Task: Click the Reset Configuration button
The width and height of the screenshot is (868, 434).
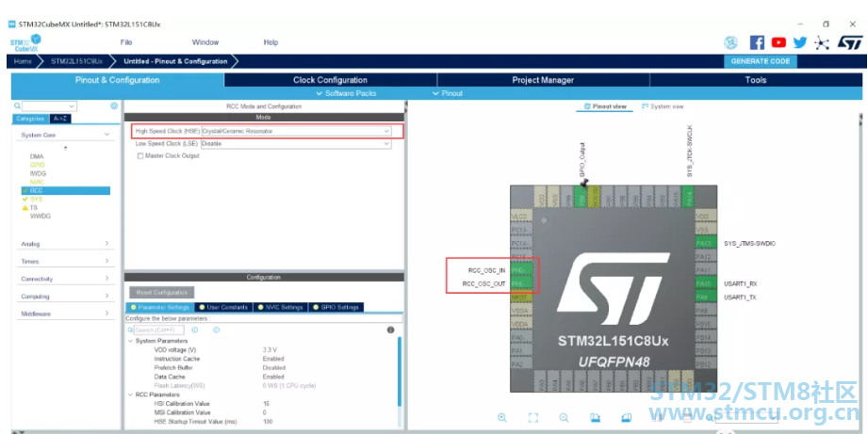Action: (x=162, y=292)
